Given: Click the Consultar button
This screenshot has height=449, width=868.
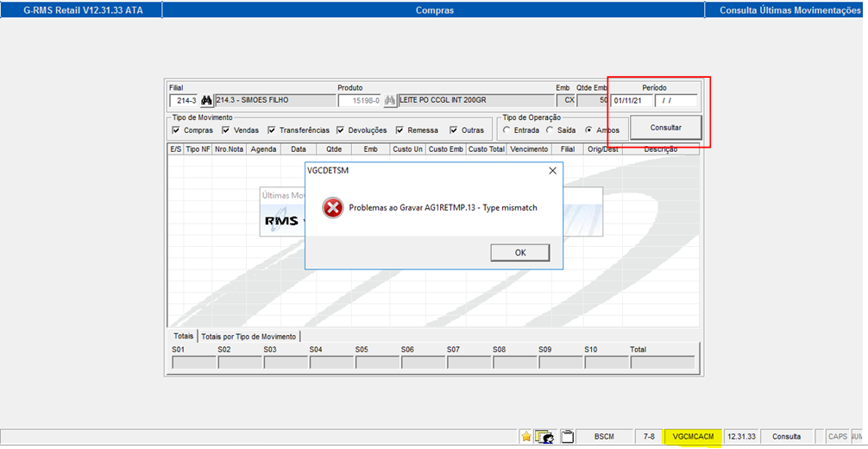Looking at the screenshot, I should (666, 128).
